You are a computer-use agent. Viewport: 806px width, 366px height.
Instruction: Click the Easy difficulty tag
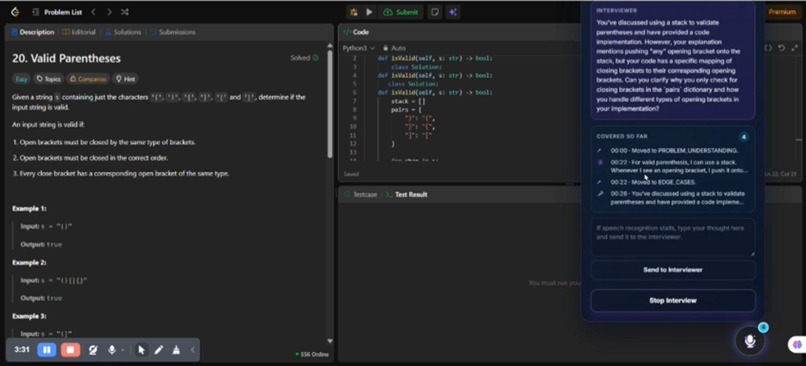click(x=22, y=79)
